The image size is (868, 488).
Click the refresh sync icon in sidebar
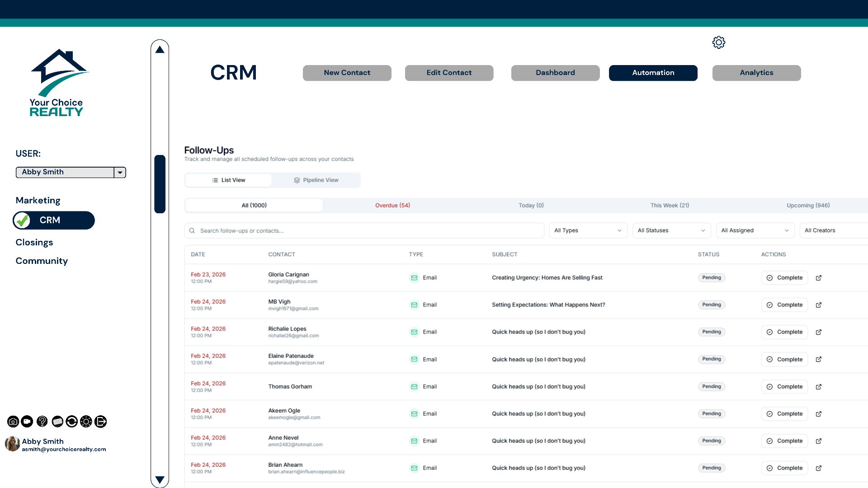pyautogui.click(x=71, y=422)
